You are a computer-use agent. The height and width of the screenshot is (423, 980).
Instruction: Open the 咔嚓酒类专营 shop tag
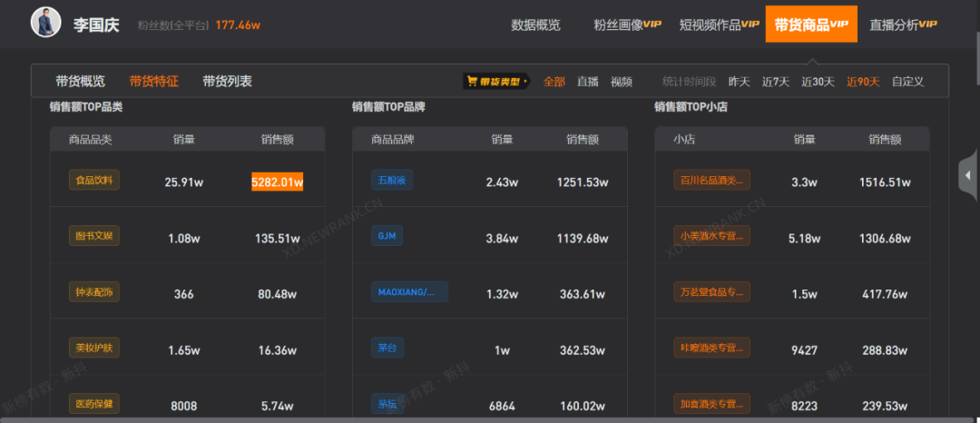(x=712, y=348)
